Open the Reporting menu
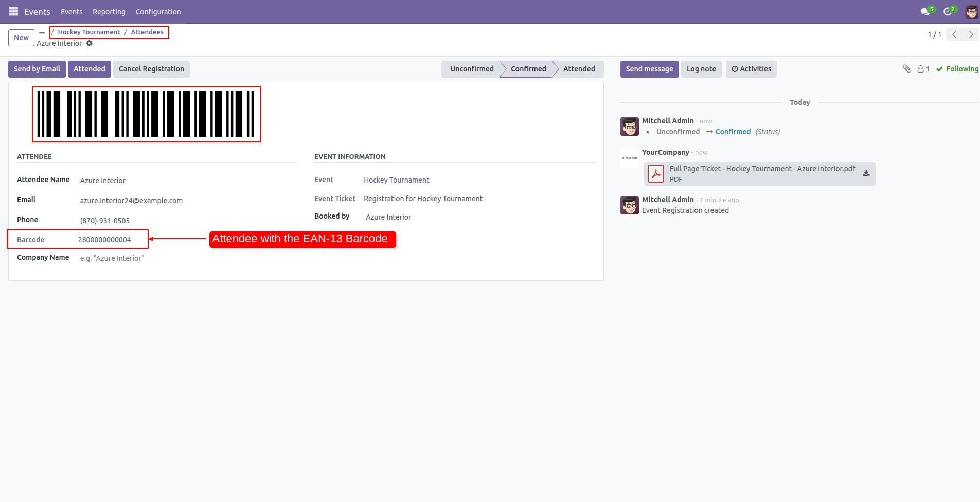Screen dimensions: 980x502 coord(109,12)
